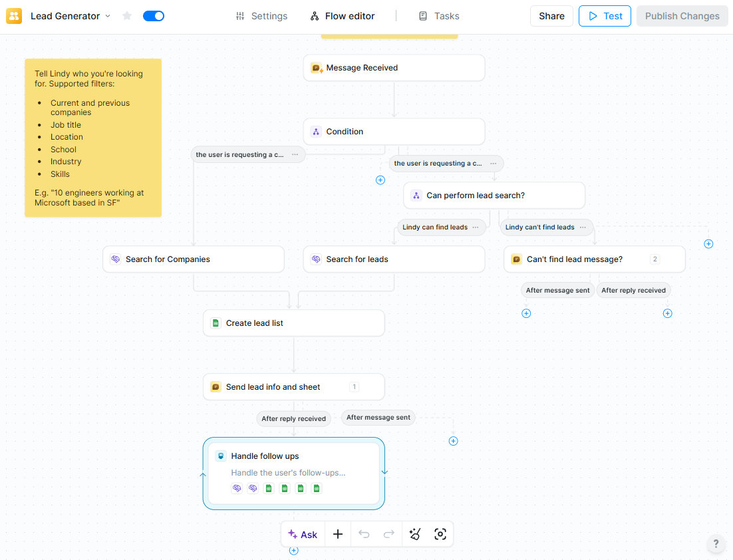
Task: Click the Message Received trigger icon
Action: click(x=315, y=67)
